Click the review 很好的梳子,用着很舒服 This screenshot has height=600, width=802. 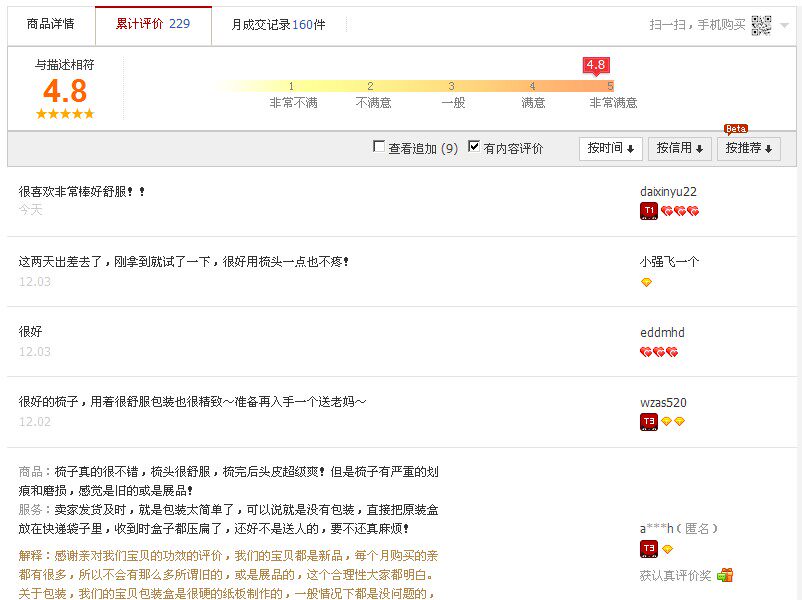pos(192,402)
